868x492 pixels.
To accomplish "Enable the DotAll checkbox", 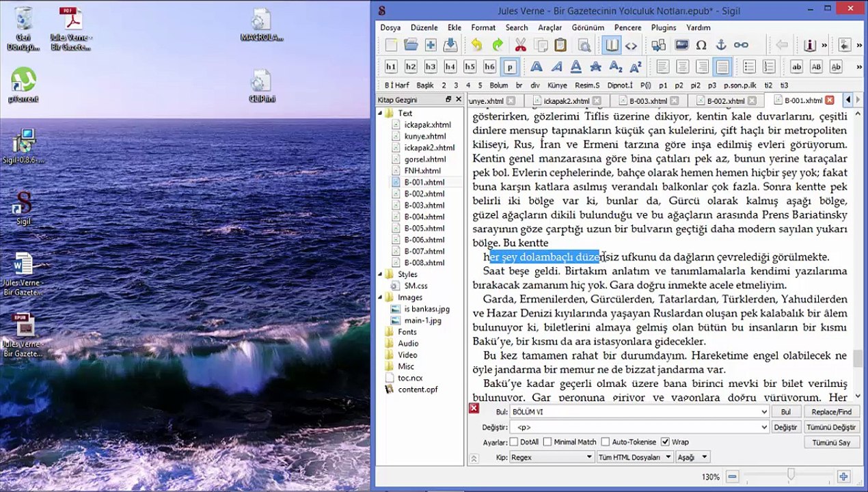I will 514,442.
